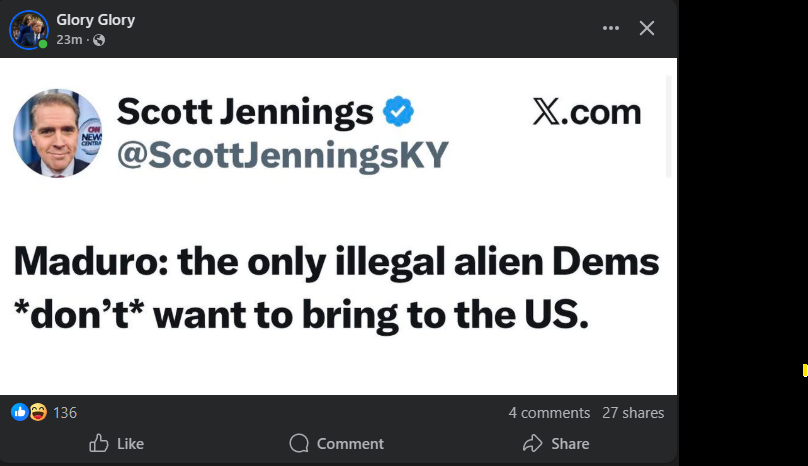Click the @ScottJenningsKY handle
This screenshot has height=466, width=808.
(x=283, y=155)
